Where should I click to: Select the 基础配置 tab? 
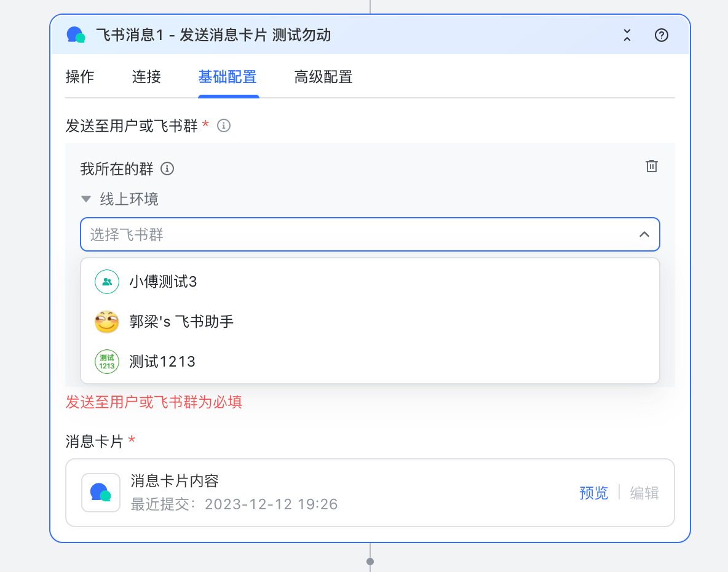228,77
